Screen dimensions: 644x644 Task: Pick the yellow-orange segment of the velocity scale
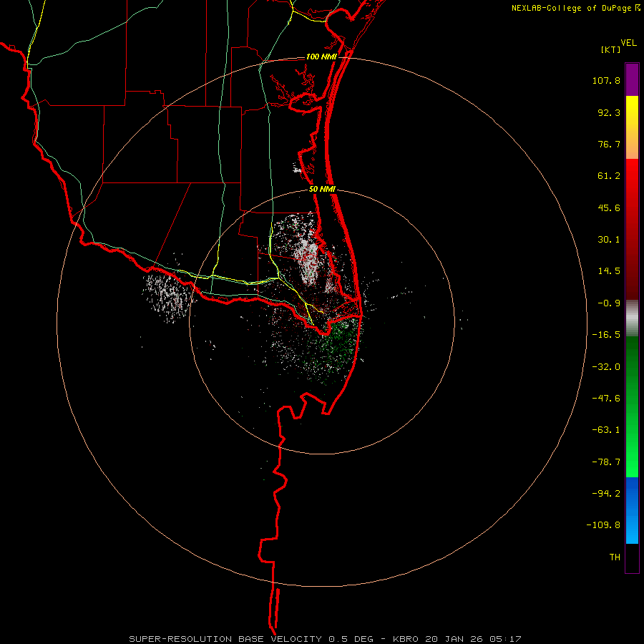(632, 127)
